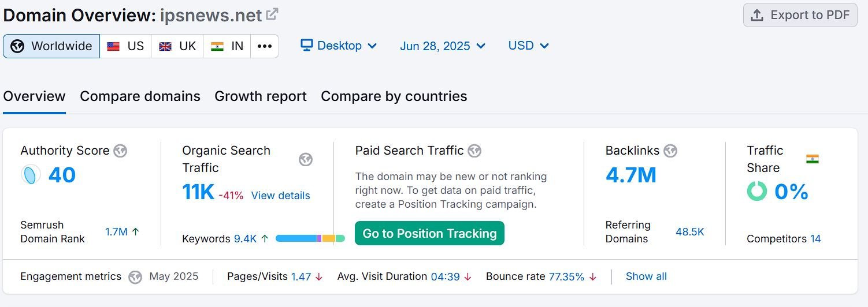Select the IN country option
The width and height of the screenshot is (868, 307).
tap(227, 46)
